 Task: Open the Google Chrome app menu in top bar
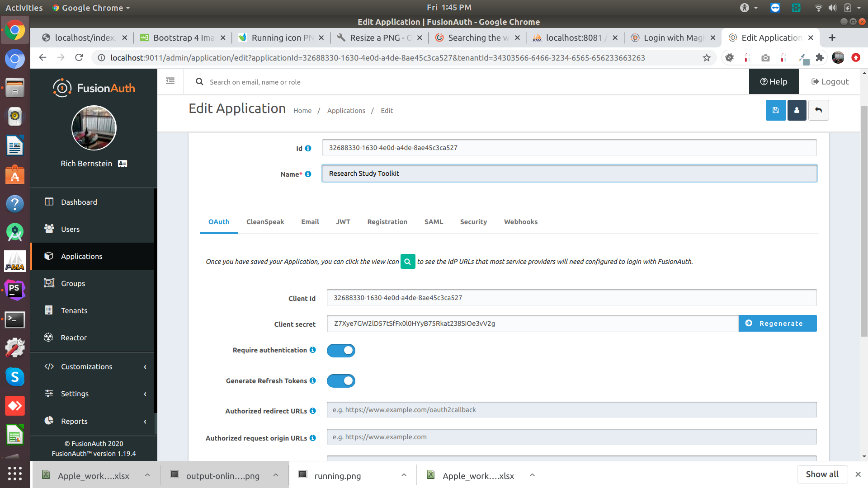(x=91, y=8)
